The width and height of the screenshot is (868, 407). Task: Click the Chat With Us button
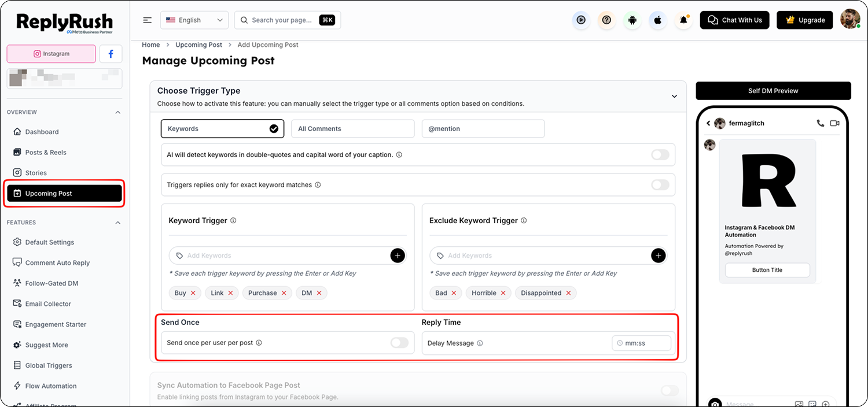(735, 20)
